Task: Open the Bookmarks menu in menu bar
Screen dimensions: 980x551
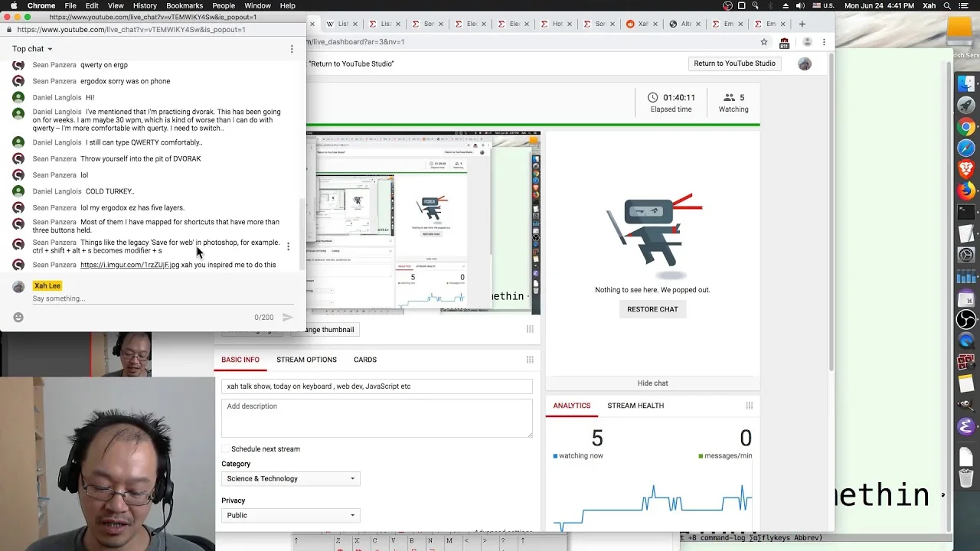Action: pyautogui.click(x=185, y=5)
